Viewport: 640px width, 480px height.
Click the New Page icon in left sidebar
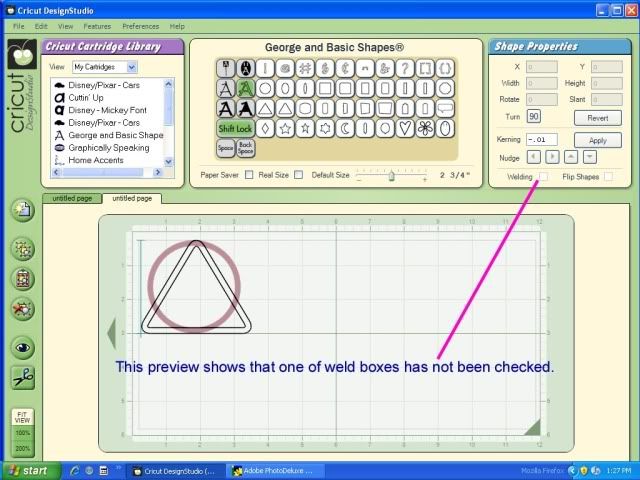point(22,210)
